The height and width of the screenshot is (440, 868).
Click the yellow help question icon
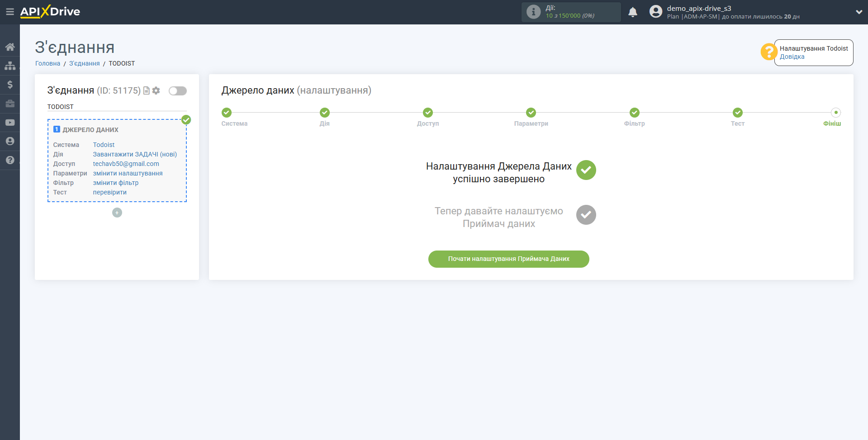[768, 52]
